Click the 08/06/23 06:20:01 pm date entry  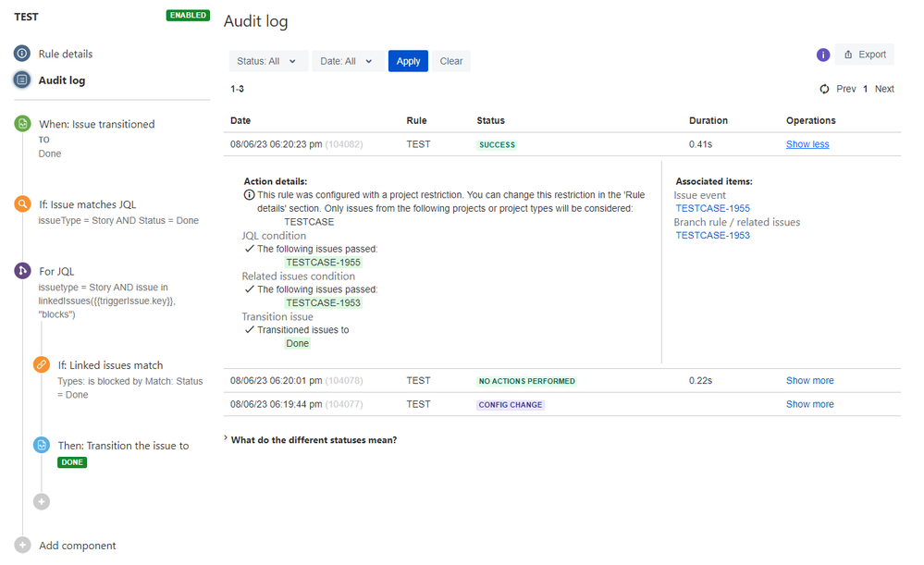pyautogui.click(x=276, y=381)
